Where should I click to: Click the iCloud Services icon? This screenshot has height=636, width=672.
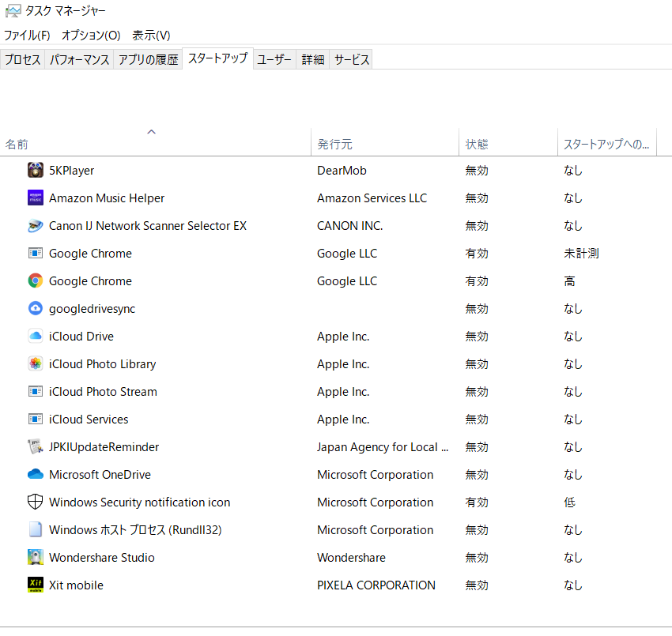[x=36, y=419]
